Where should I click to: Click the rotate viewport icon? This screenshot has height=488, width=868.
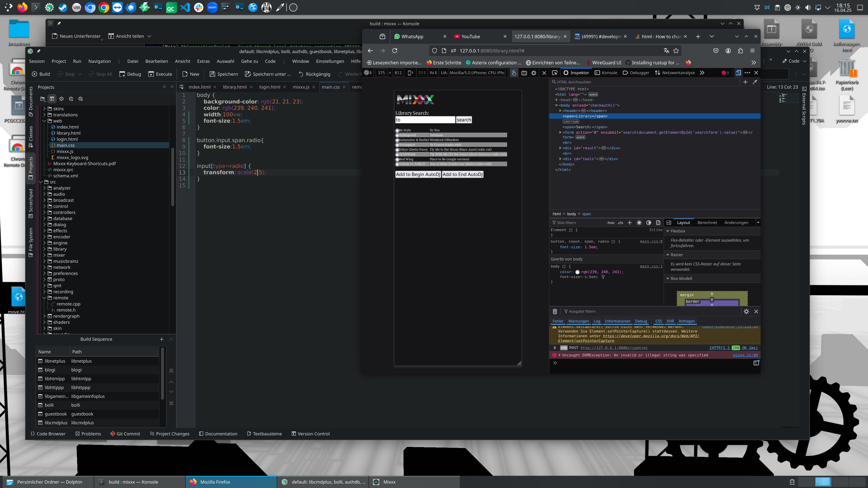pyautogui.click(x=410, y=73)
